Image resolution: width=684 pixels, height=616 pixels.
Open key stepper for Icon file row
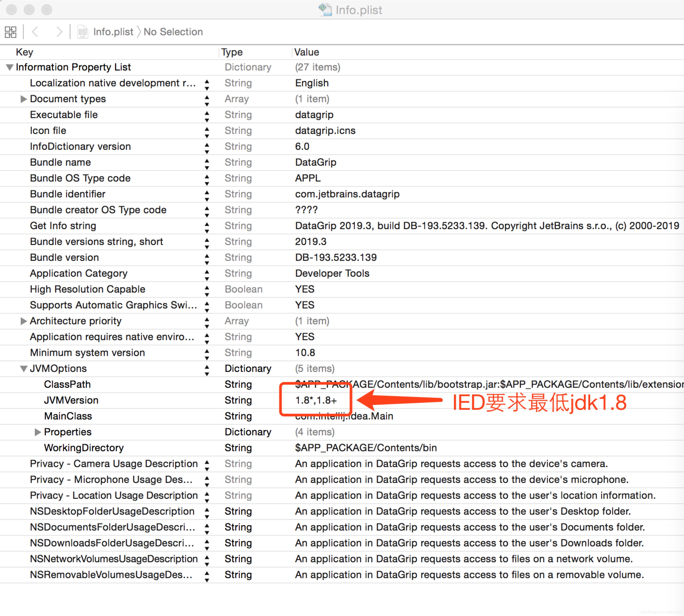pyautogui.click(x=207, y=133)
